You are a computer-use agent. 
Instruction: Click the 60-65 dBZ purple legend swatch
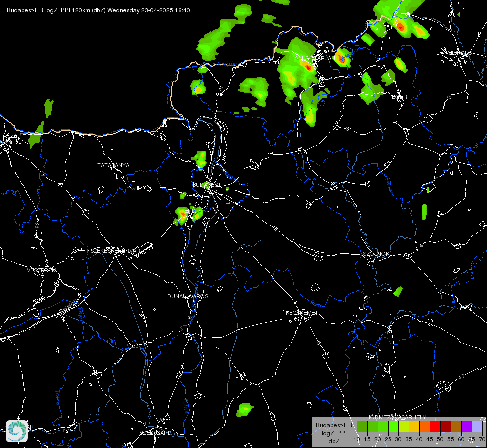pyautogui.click(x=467, y=426)
